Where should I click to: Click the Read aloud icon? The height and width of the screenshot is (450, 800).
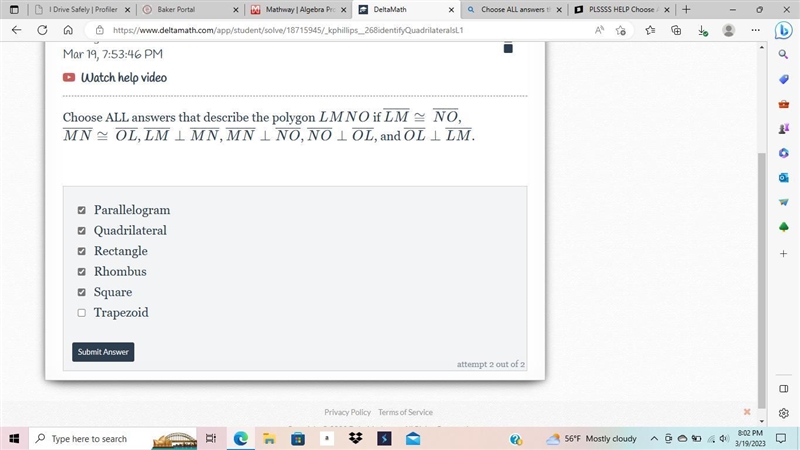point(599,30)
